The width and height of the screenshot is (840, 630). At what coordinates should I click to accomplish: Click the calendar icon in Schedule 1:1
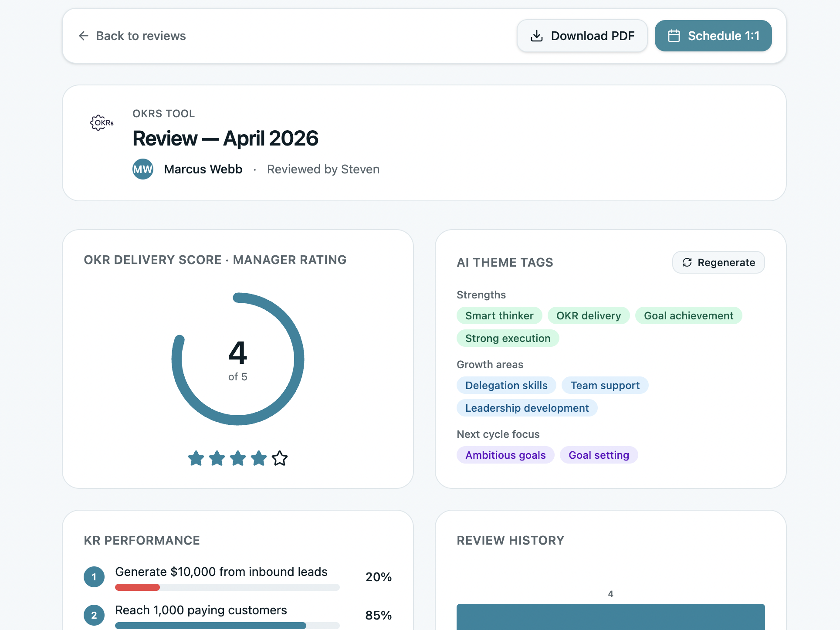click(674, 36)
